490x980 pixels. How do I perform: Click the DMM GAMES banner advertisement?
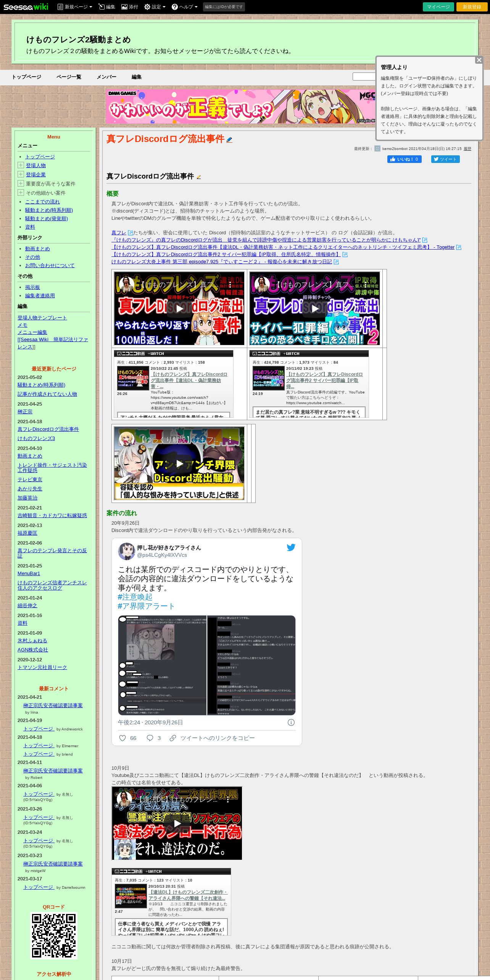click(x=241, y=106)
